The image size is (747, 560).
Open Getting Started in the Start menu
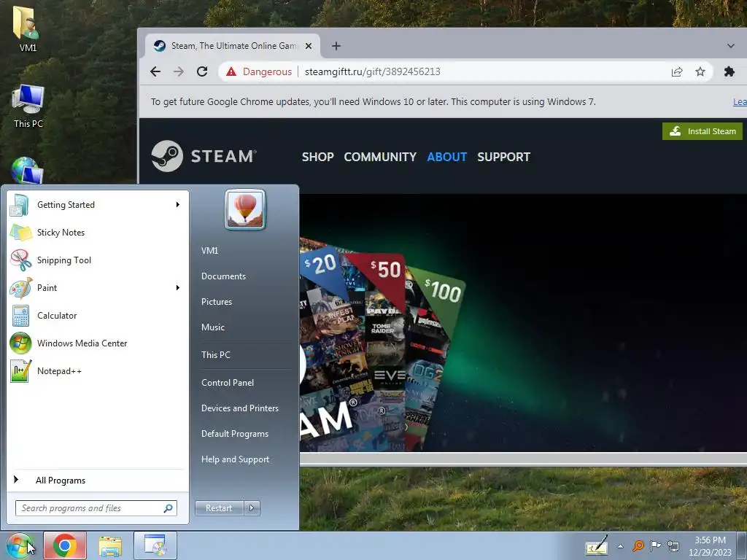click(98, 205)
